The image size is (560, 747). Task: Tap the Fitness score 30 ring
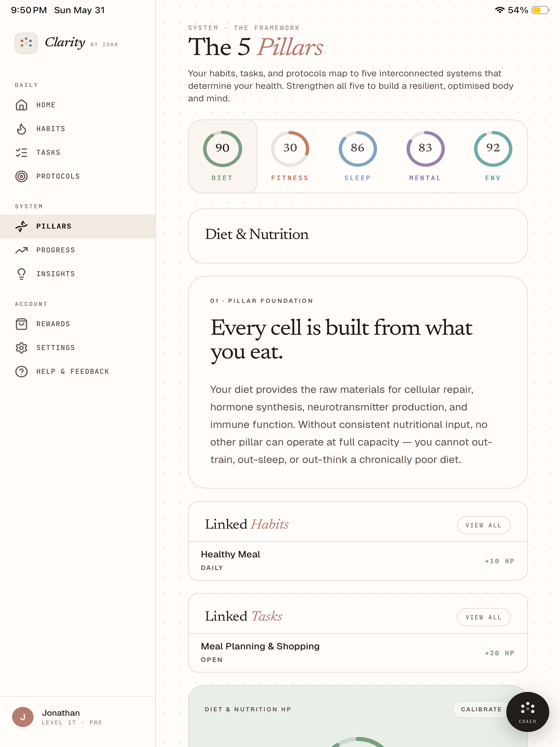coord(290,148)
